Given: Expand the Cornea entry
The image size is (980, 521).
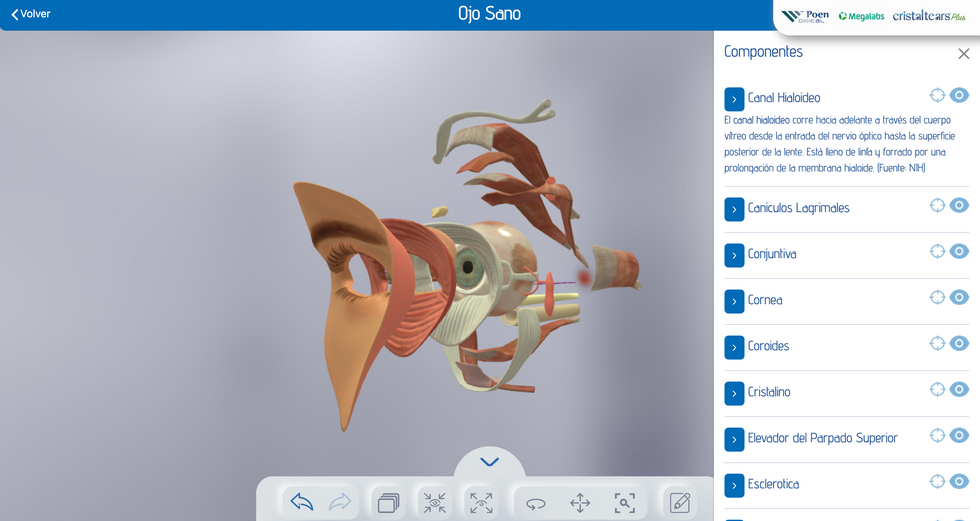Looking at the screenshot, I should pos(734,301).
